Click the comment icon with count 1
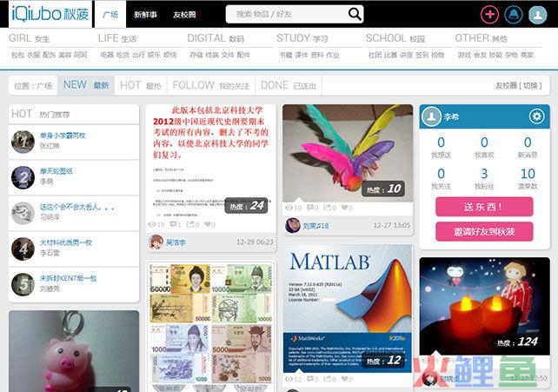 (173, 224)
